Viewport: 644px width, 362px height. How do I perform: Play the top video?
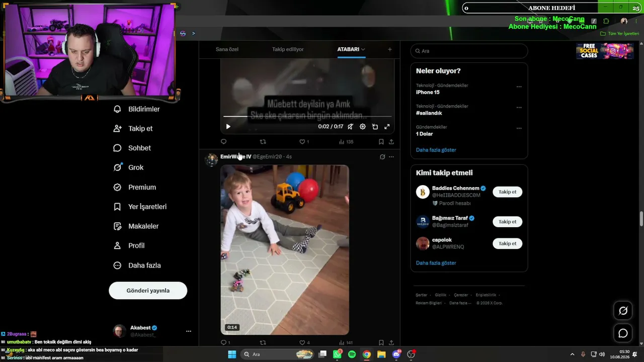tap(228, 127)
